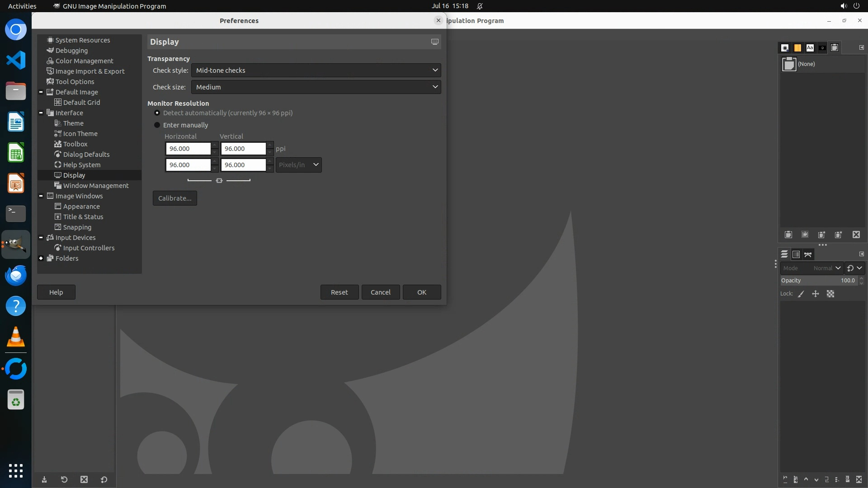Toggle the resolution chain link icon
Screen dimensions: 868x488
coord(219,181)
